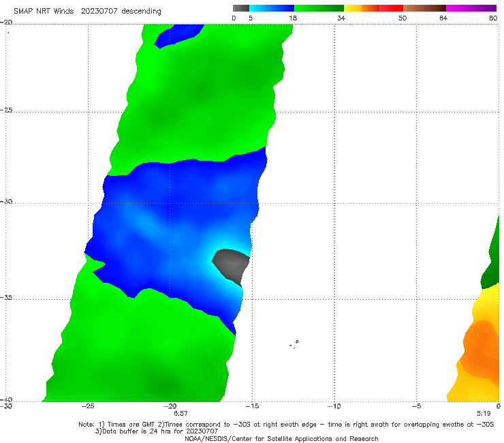The image size is (504, 443).
Task: Click the dark green area at right edge
Action: click(492, 264)
